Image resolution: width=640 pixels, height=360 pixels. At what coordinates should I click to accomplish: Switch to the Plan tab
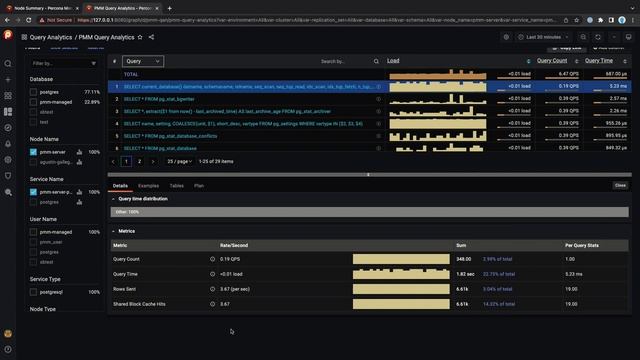click(199, 186)
